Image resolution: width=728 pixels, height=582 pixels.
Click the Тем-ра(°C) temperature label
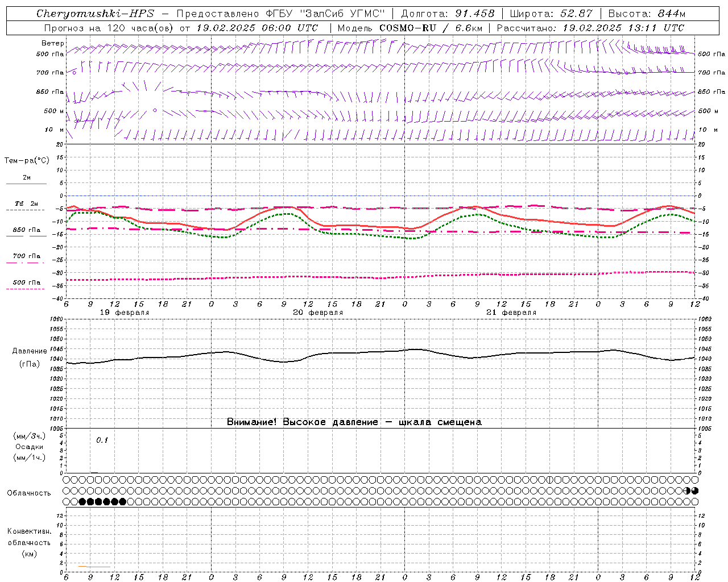pyautogui.click(x=27, y=161)
